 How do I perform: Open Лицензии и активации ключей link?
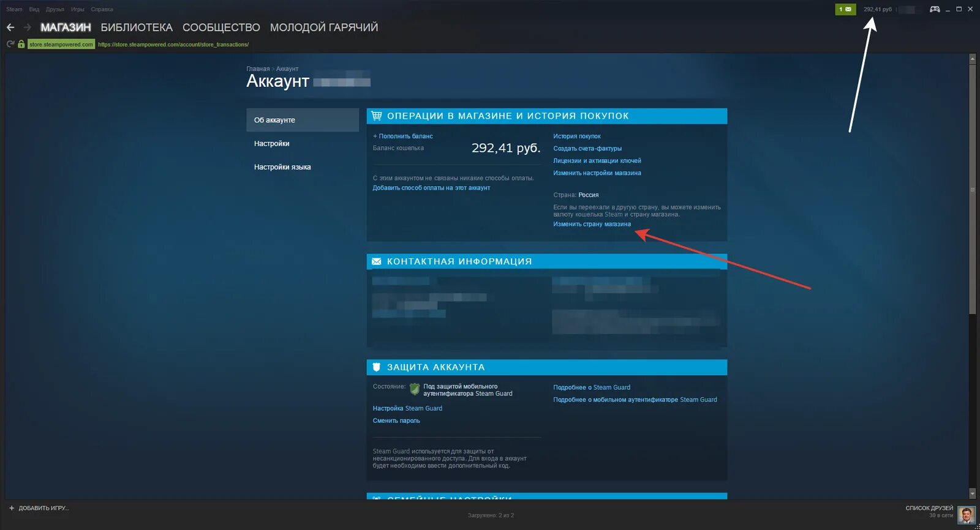[x=597, y=160]
